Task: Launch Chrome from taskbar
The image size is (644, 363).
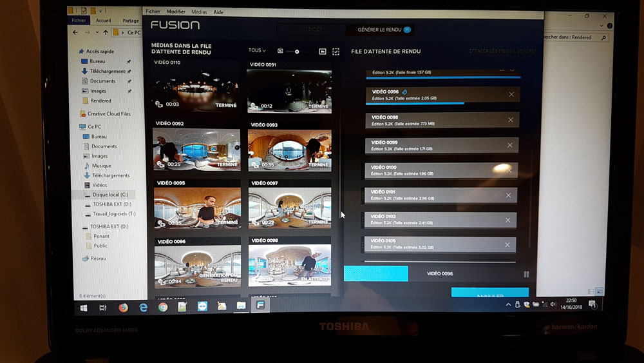Action: tap(163, 308)
